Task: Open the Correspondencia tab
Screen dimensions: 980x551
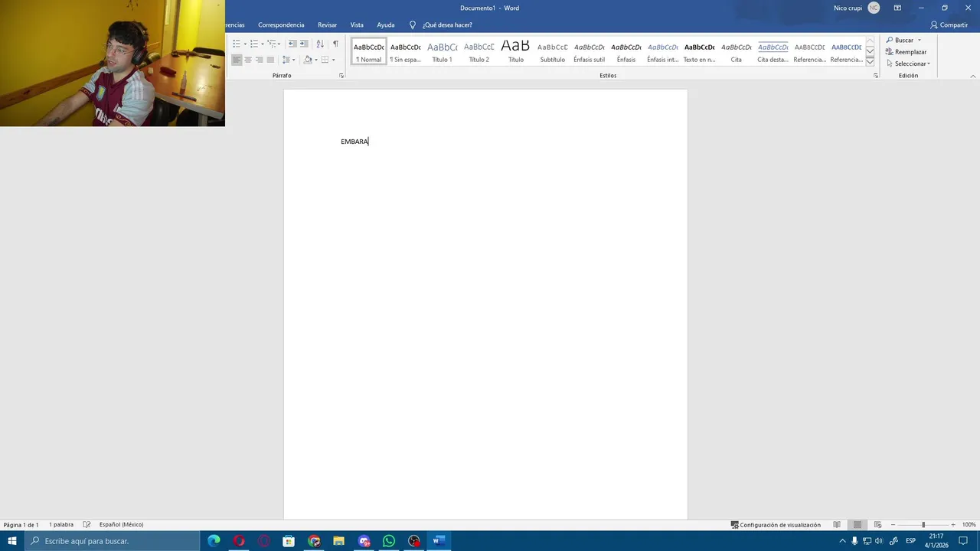Action: [281, 25]
